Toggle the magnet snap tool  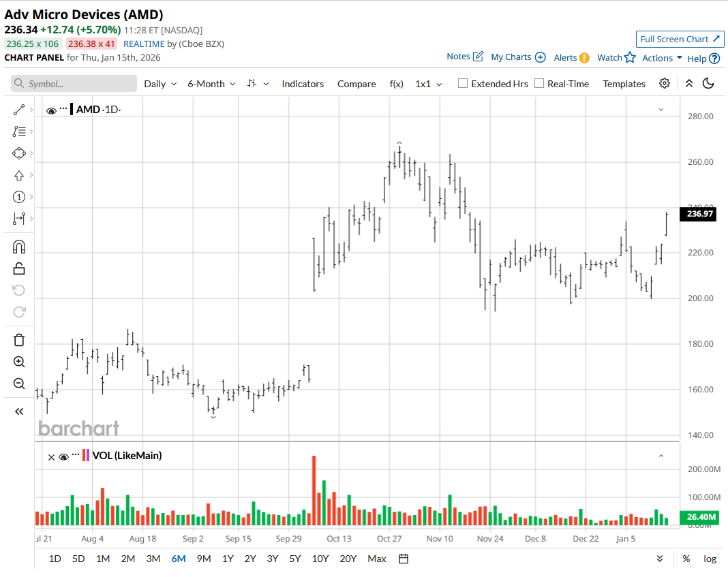pyautogui.click(x=19, y=247)
